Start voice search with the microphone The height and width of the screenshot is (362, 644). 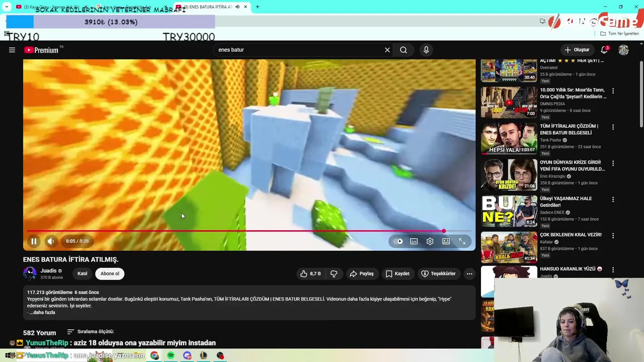coord(426,50)
